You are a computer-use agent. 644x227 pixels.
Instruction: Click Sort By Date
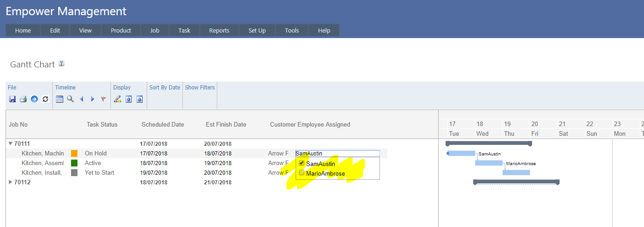tap(165, 87)
